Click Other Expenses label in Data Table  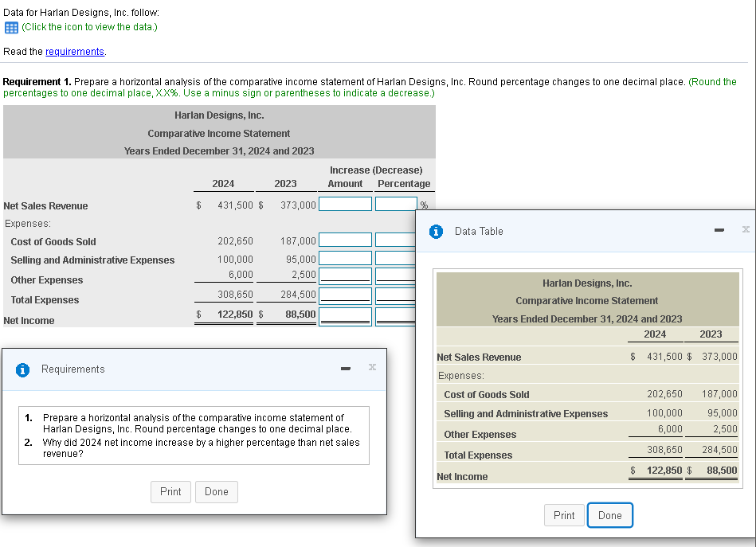click(x=480, y=435)
